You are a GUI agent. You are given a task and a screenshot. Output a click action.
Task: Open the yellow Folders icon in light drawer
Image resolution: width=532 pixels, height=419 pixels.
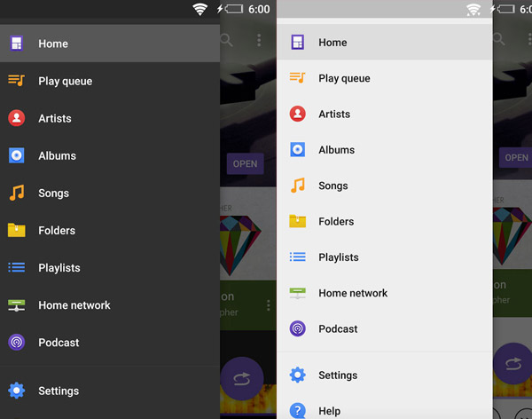coord(298,221)
